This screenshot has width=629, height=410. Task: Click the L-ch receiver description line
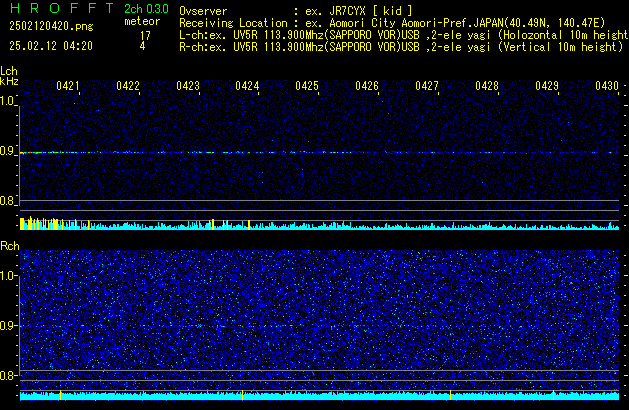click(404, 35)
